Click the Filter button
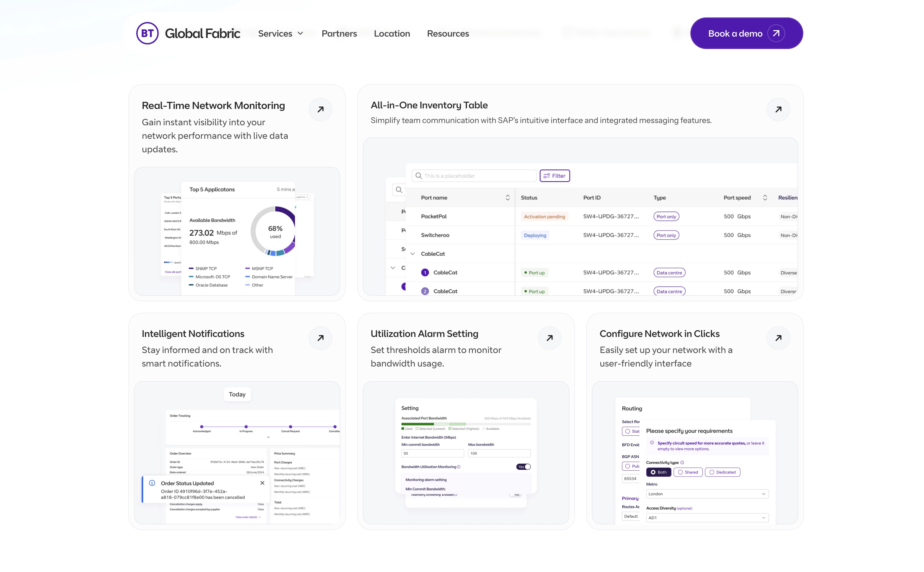924x572 pixels. [554, 176]
